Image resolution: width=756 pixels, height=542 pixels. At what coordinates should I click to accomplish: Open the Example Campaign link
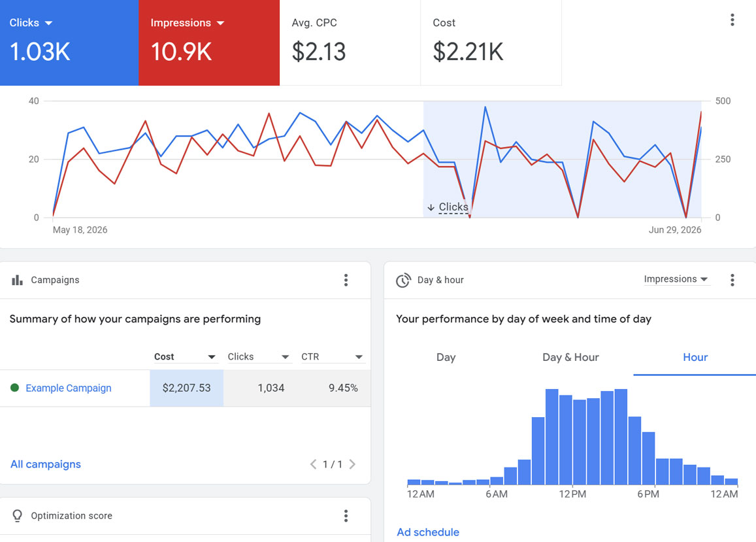pyautogui.click(x=69, y=388)
